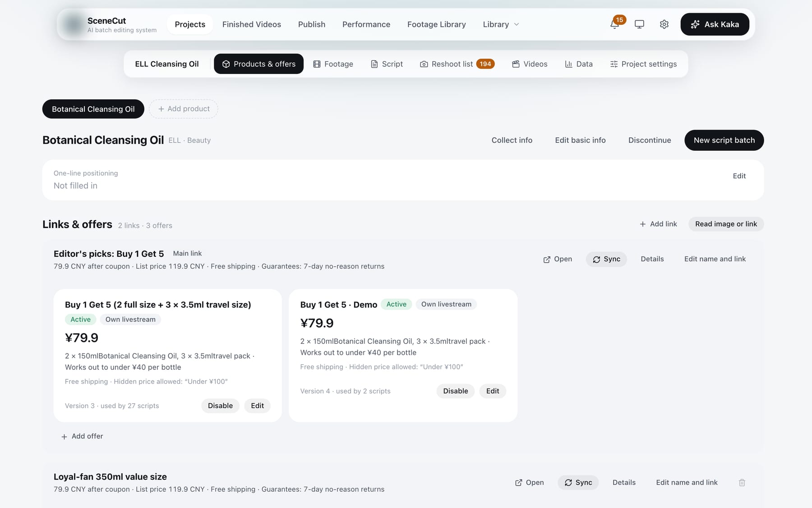The height and width of the screenshot is (508, 812).
Task: Click the ELL Cleansing Oil project name
Action: click(x=167, y=64)
